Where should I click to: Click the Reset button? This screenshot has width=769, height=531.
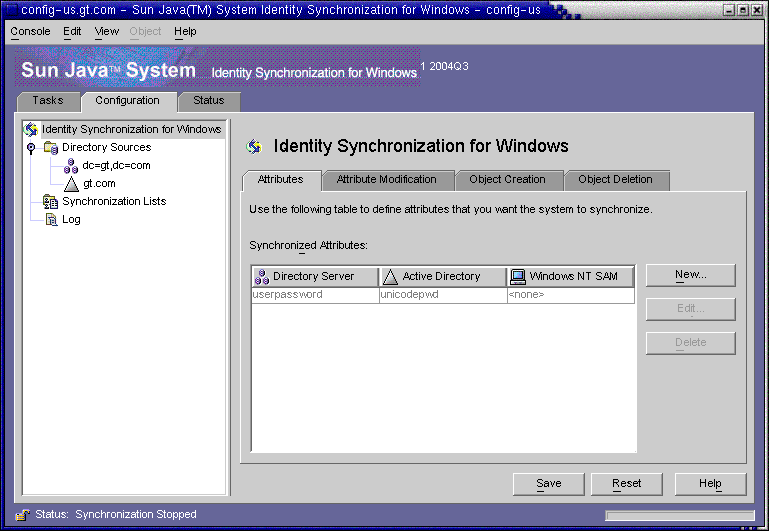pyautogui.click(x=626, y=484)
